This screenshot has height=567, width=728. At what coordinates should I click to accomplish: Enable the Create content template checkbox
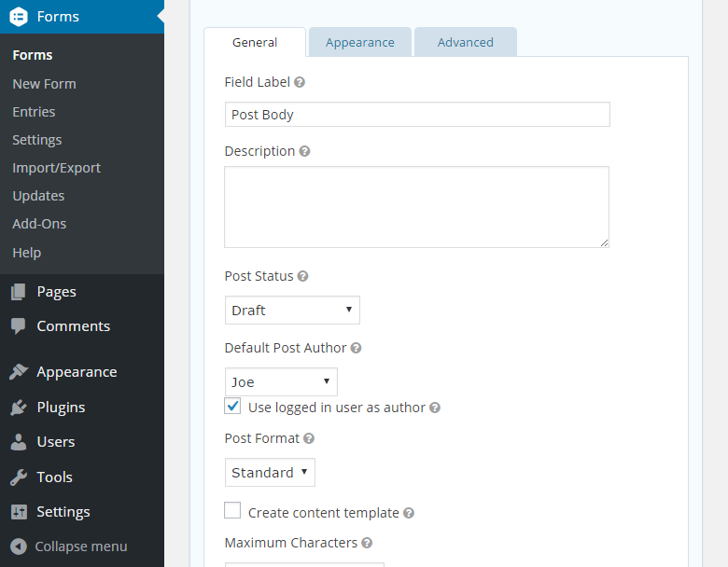pos(233,511)
